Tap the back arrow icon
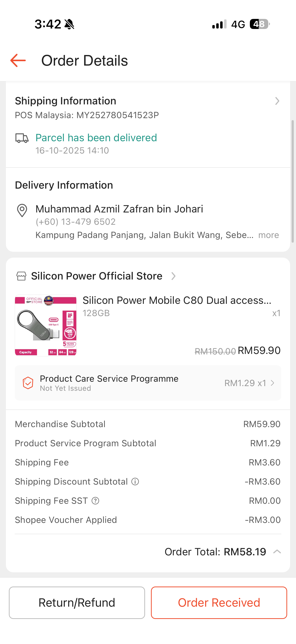 pyautogui.click(x=18, y=60)
